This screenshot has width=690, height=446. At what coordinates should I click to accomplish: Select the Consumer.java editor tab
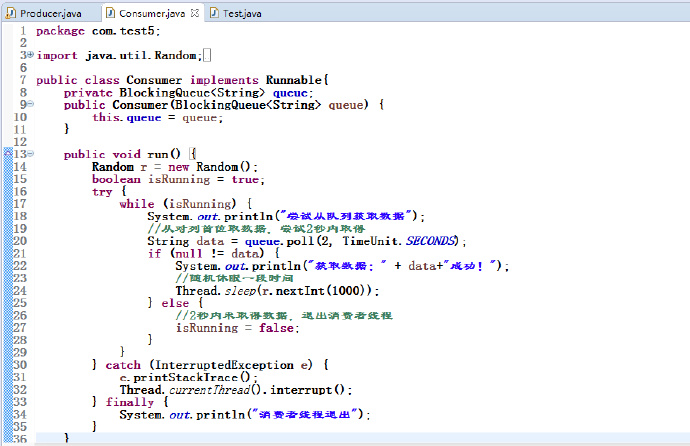click(152, 13)
